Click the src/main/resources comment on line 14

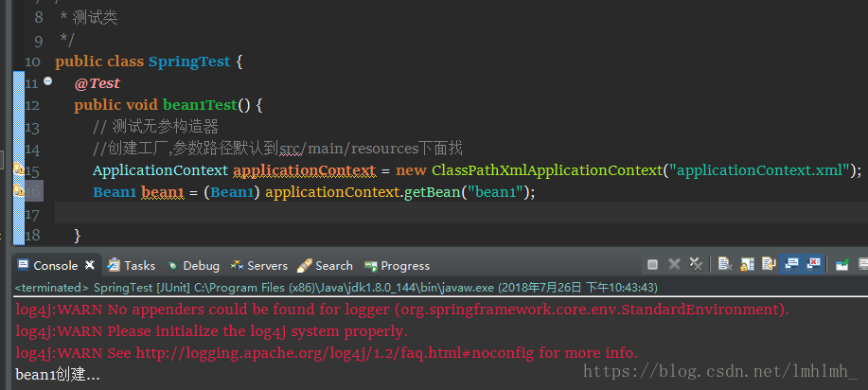348,149
